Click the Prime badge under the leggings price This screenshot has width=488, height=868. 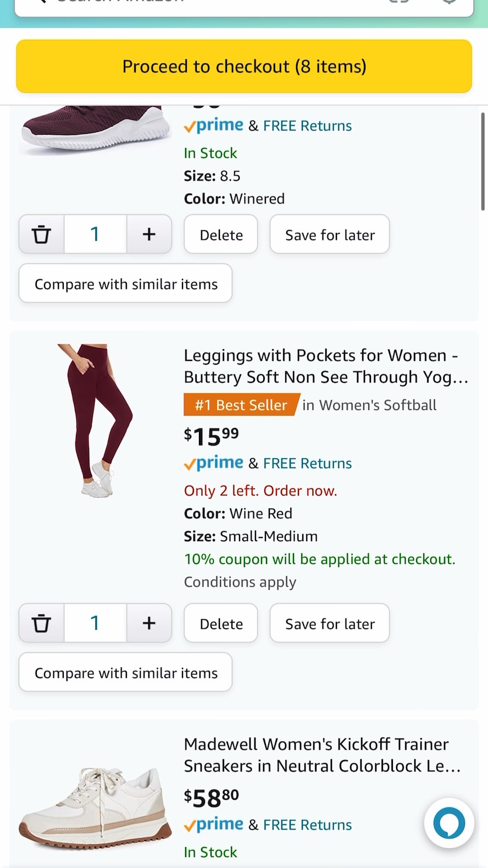click(213, 463)
